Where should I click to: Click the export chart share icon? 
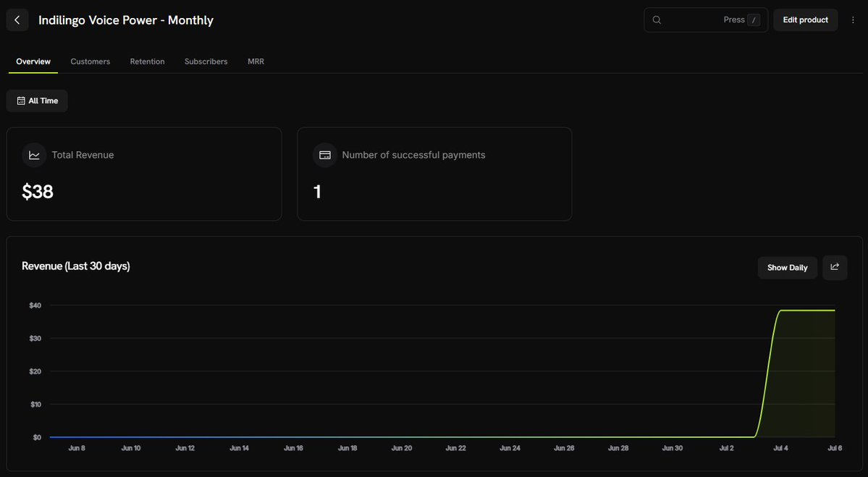point(835,267)
